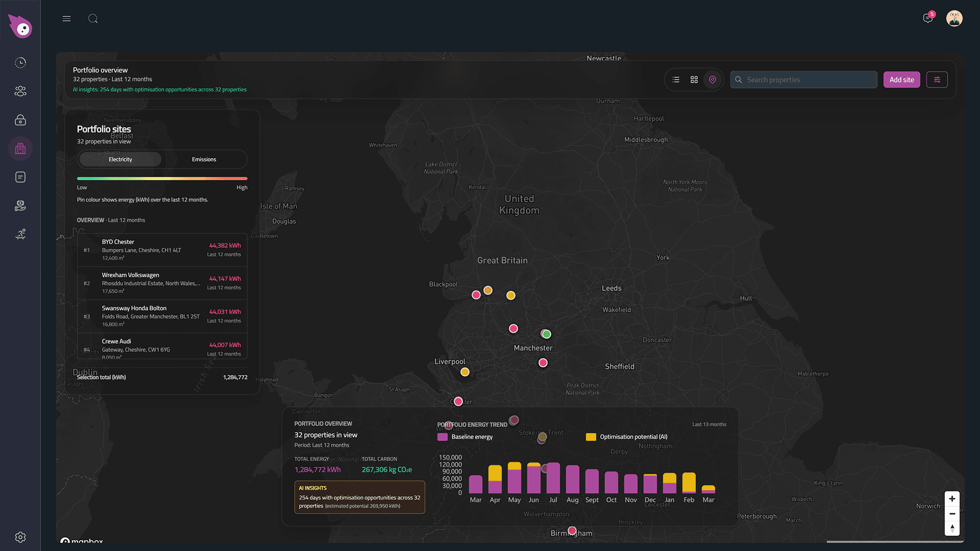
Task: Click the AI insights link in header
Action: [160, 89]
